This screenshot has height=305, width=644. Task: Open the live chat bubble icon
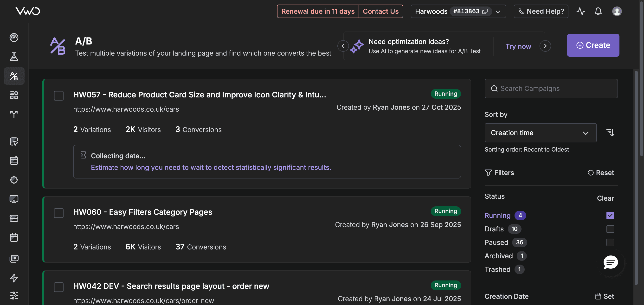click(x=610, y=262)
